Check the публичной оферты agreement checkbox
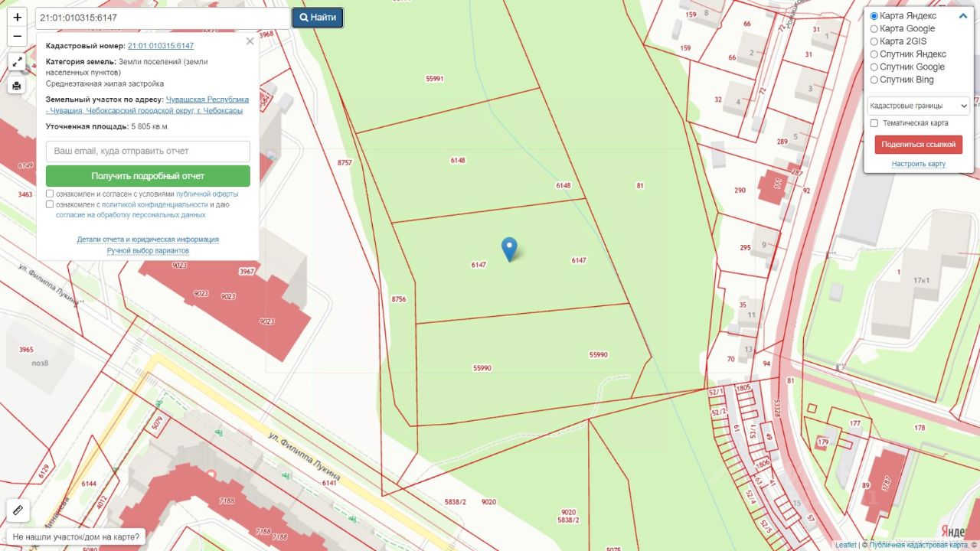Image resolution: width=980 pixels, height=551 pixels. (50, 194)
